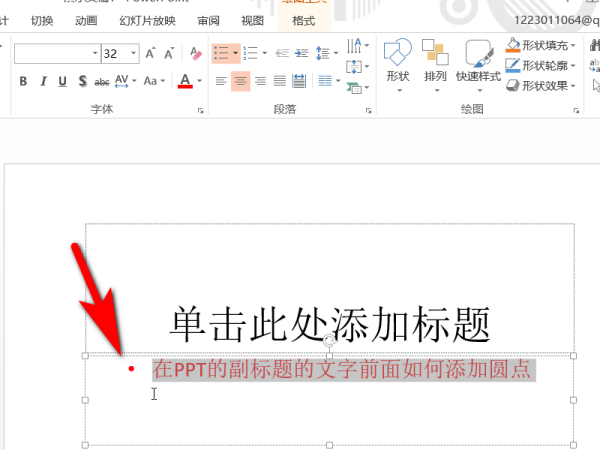Toggle center alignment

(x=241, y=81)
